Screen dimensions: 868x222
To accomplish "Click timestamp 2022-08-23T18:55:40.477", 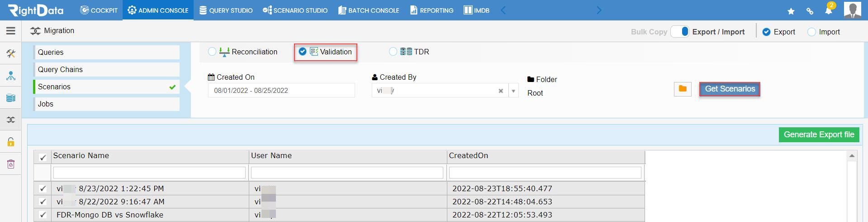I will (502, 188).
